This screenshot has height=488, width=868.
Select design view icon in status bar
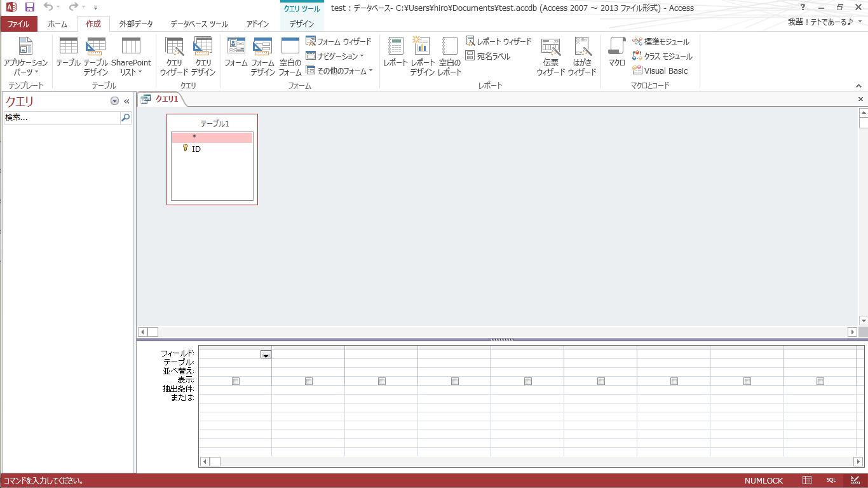point(855,480)
